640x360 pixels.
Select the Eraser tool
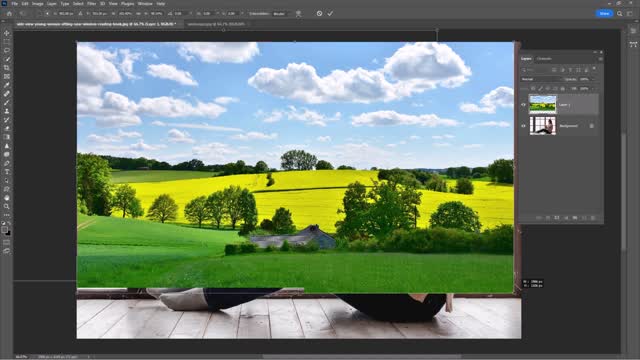7,129
